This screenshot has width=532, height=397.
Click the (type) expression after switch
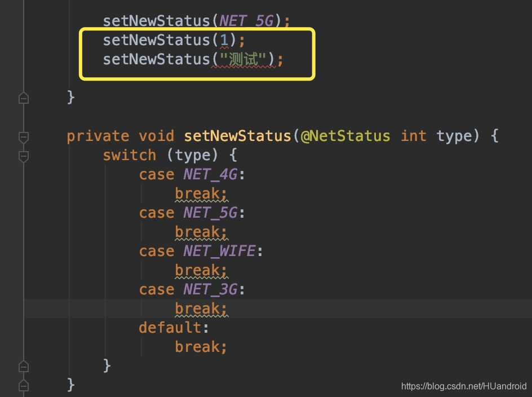point(192,156)
